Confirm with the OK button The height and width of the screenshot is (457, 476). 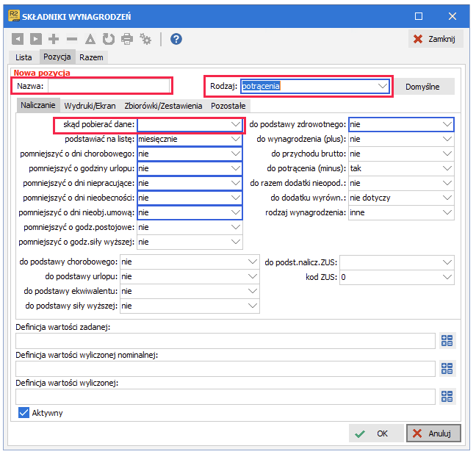[x=376, y=433]
